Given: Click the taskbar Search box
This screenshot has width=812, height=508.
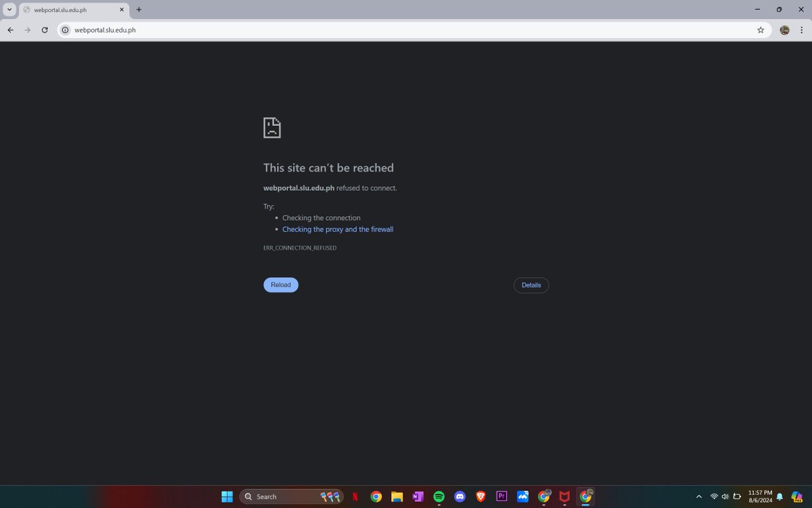Looking at the screenshot, I should [x=291, y=496].
